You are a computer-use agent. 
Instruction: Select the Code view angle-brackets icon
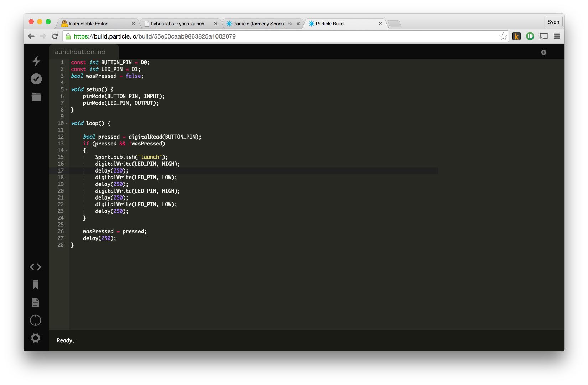(35, 267)
